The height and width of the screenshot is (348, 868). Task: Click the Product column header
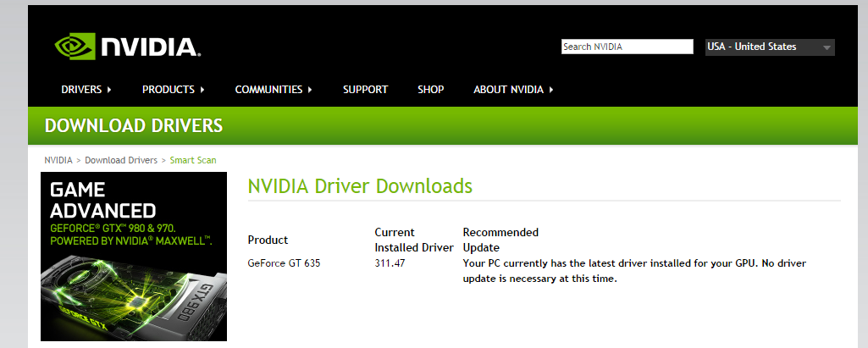(x=268, y=240)
